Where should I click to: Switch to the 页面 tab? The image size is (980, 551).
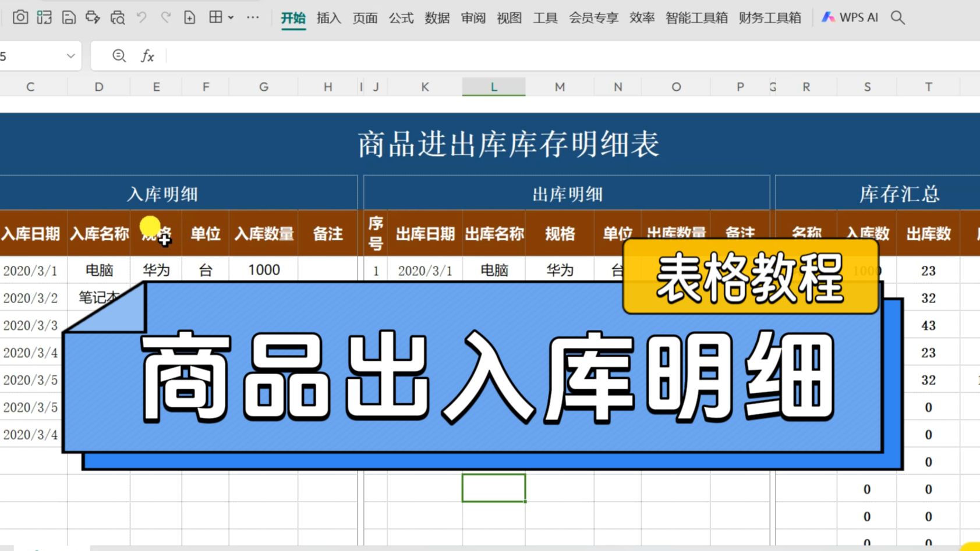click(x=365, y=18)
